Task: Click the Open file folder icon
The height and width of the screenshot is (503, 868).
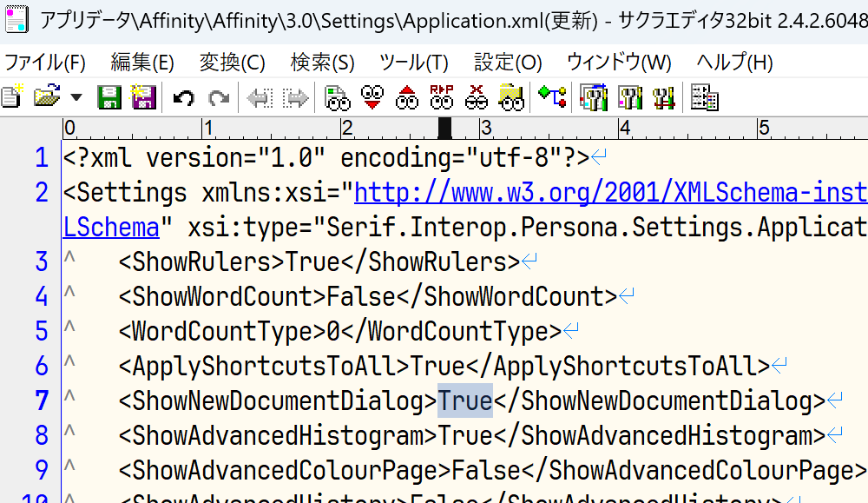Action: click(x=47, y=97)
